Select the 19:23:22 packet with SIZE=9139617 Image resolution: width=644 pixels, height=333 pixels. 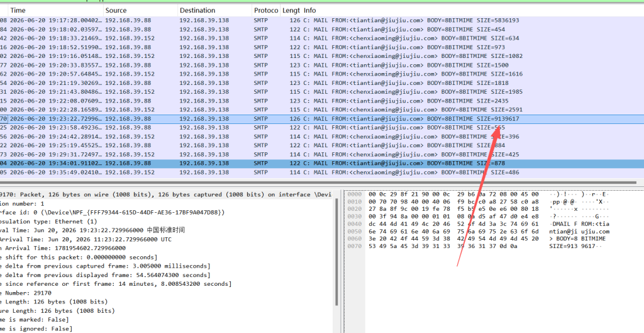click(x=322, y=119)
